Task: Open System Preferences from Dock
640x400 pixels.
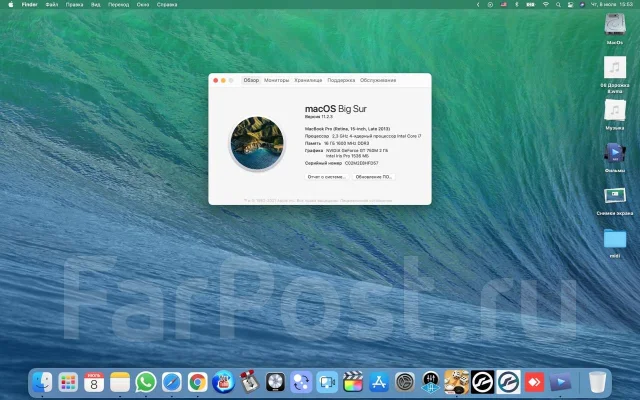Action: tap(405, 382)
